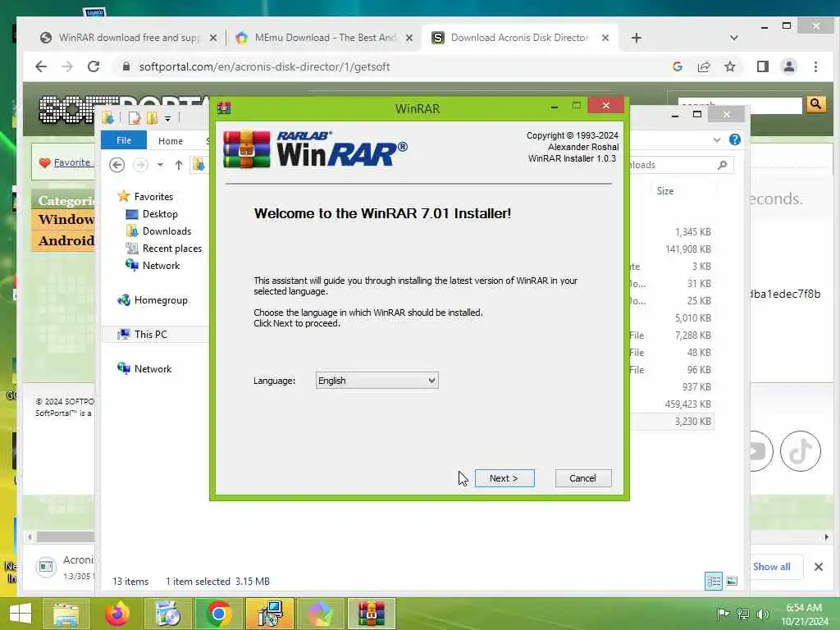Open File Explorer help icon
This screenshot has width=840, height=630.
pyautogui.click(x=734, y=139)
